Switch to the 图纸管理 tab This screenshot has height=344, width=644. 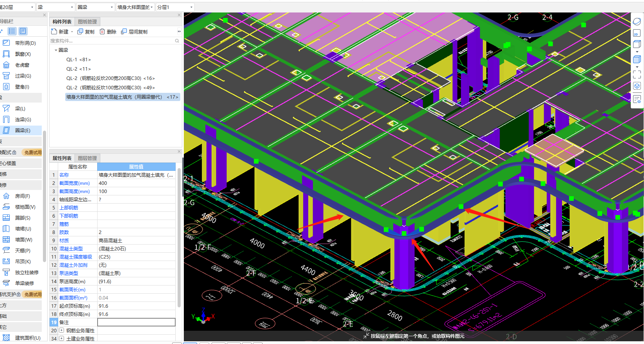click(x=87, y=21)
